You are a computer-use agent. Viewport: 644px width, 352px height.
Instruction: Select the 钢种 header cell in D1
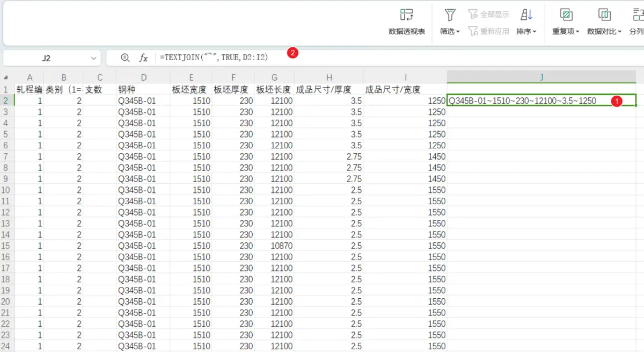pos(143,89)
